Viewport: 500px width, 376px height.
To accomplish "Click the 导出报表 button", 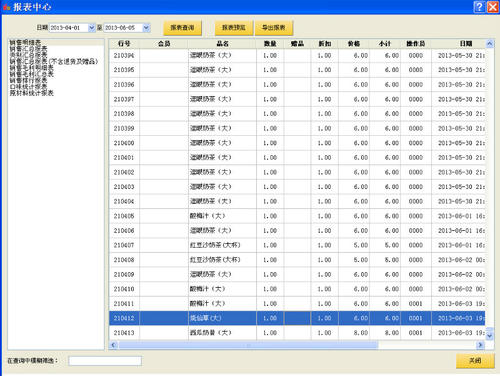I will pyautogui.click(x=274, y=28).
